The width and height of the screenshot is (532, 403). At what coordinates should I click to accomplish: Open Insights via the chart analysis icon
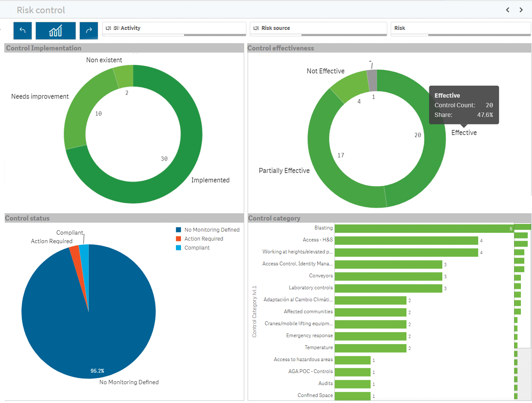point(56,30)
